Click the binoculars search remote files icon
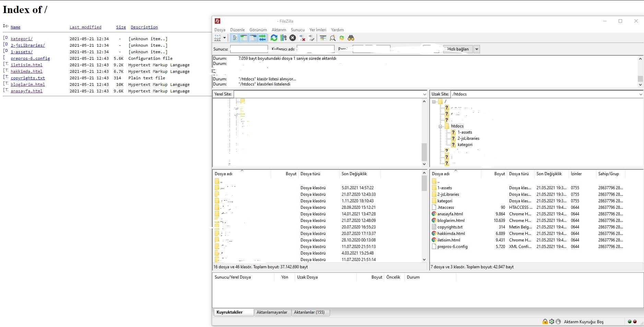The width and height of the screenshot is (644, 327). click(351, 38)
